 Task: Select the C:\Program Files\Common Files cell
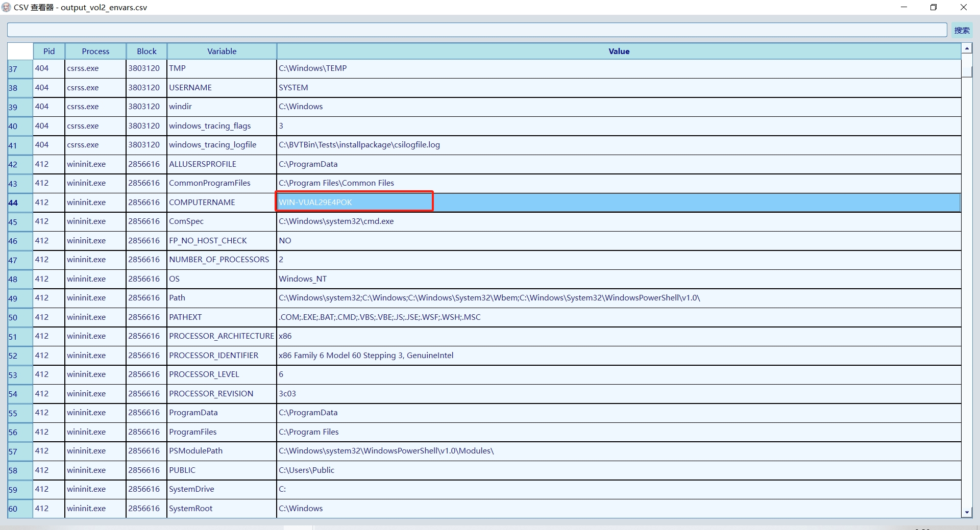point(619,183)
